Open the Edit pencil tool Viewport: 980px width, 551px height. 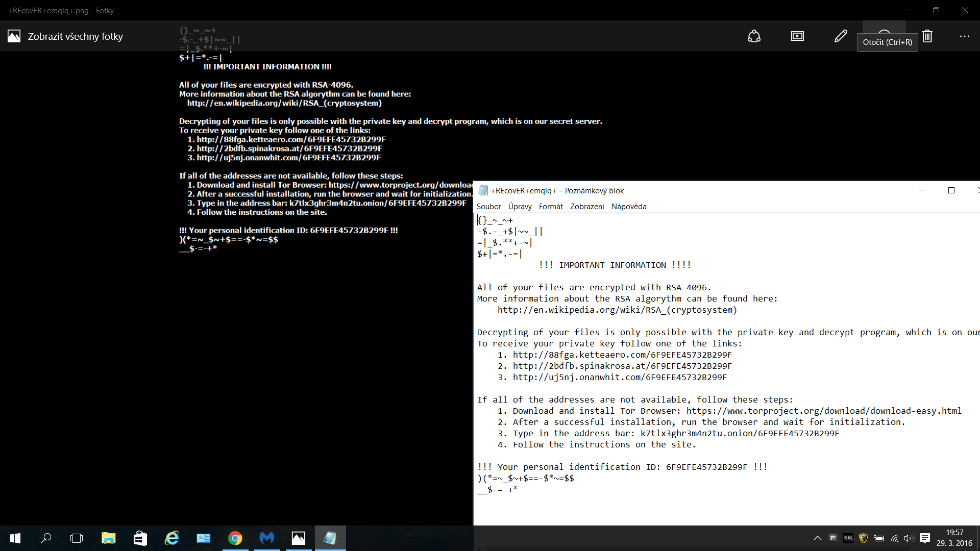[841, 36]
